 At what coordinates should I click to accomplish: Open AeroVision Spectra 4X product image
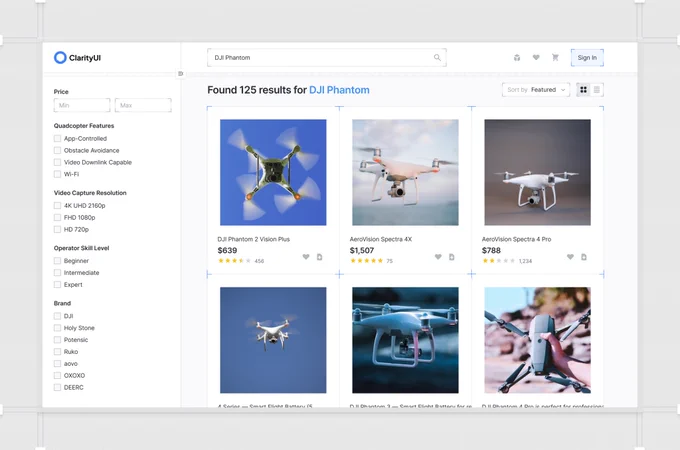click(x=405, y=173)
